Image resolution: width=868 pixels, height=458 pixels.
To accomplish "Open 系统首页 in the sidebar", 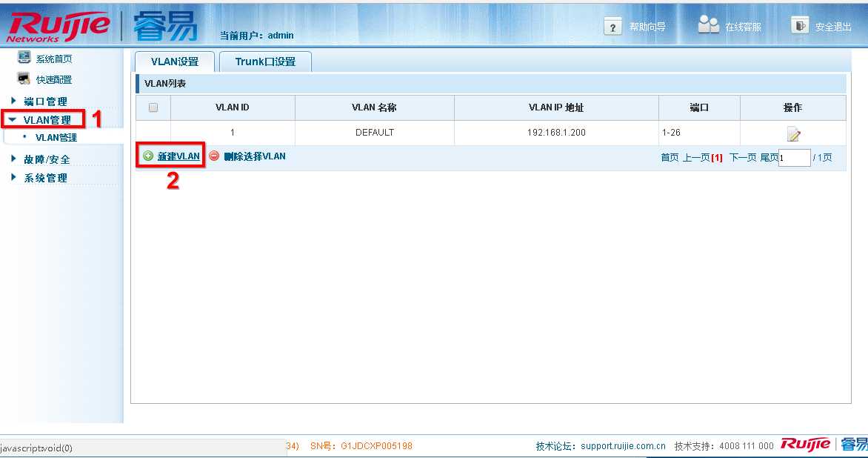I will click(x=54, y=59).
